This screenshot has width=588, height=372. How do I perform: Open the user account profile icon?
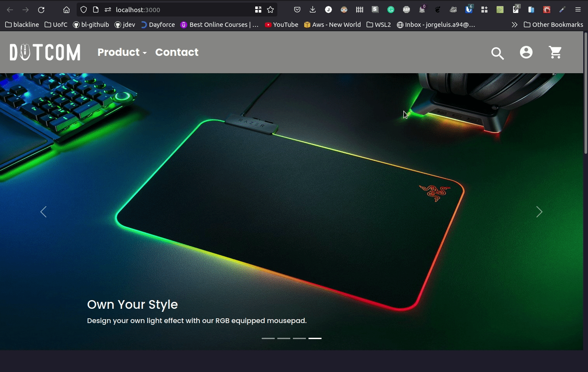(x=526, y=52)
